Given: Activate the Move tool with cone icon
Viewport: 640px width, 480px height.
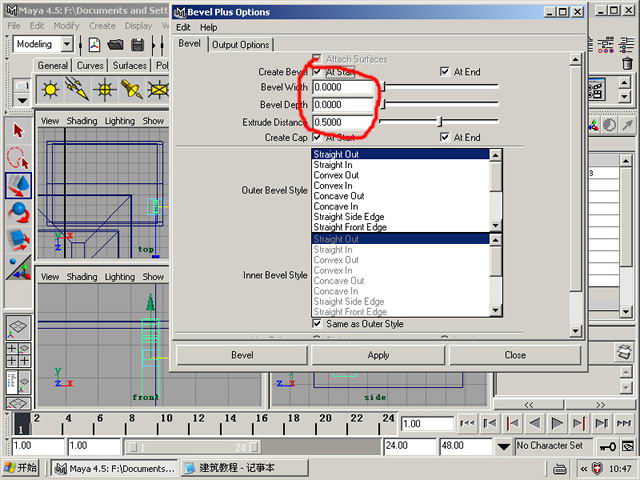Looking at the screenshot, I should click(18, 185).
